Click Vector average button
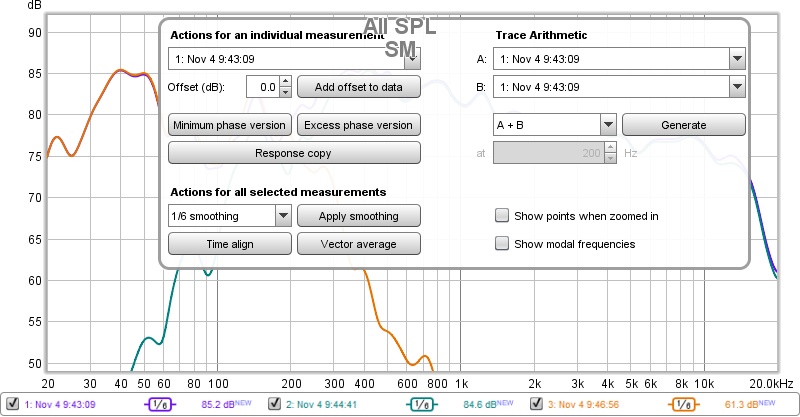Image resolution: width=800 pixels, height=417 pixels. click(359, 244)
